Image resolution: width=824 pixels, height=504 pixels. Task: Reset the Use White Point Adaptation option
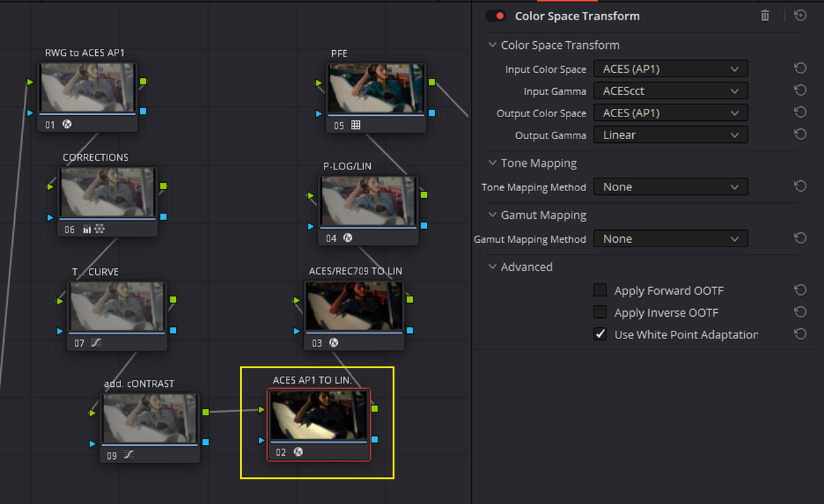(x=800, y=334)
